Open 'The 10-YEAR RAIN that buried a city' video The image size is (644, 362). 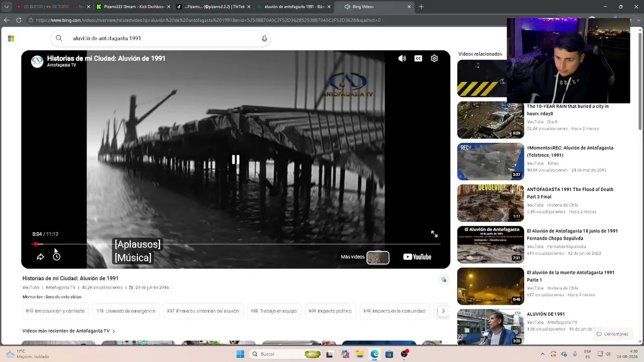click(568, 110)
